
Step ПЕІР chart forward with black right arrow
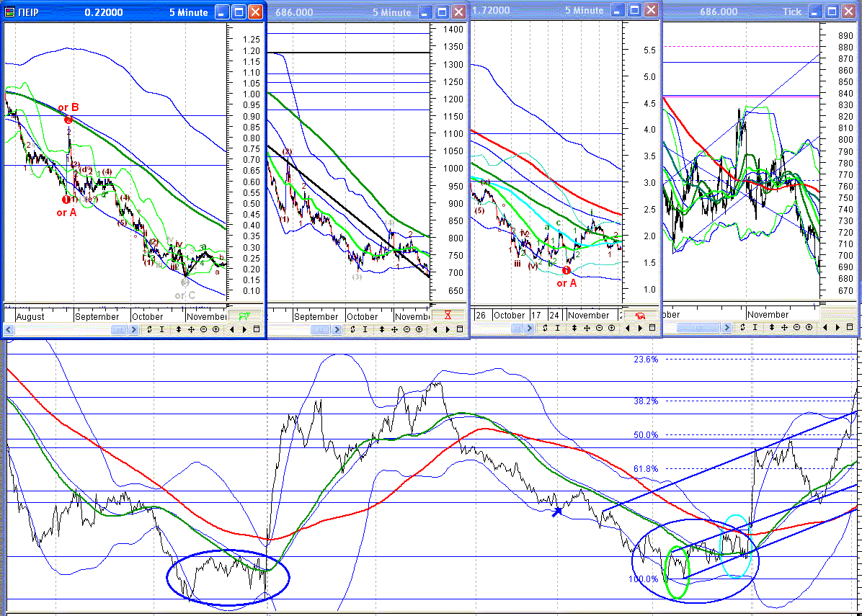(x=244, y=329)
